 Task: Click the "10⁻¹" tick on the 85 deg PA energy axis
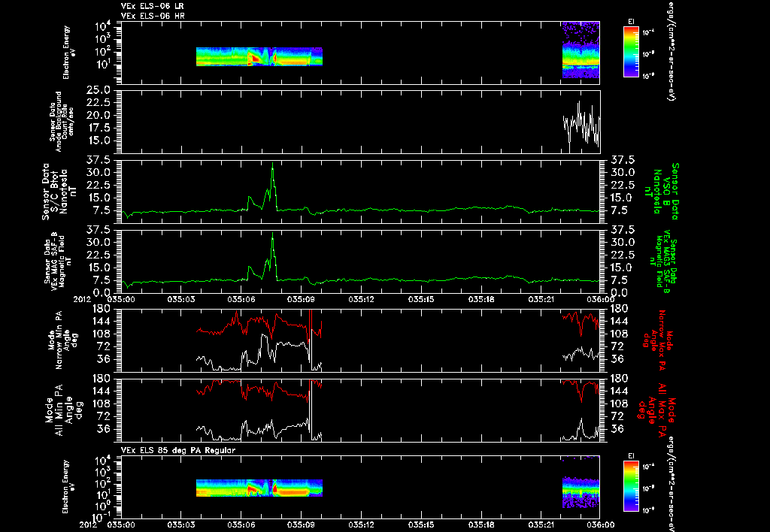click(x=100, y=517)
